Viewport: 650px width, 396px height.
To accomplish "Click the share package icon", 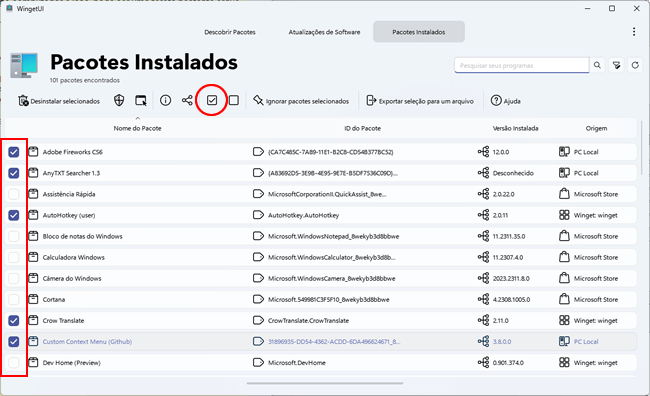I will pos(187,100).
